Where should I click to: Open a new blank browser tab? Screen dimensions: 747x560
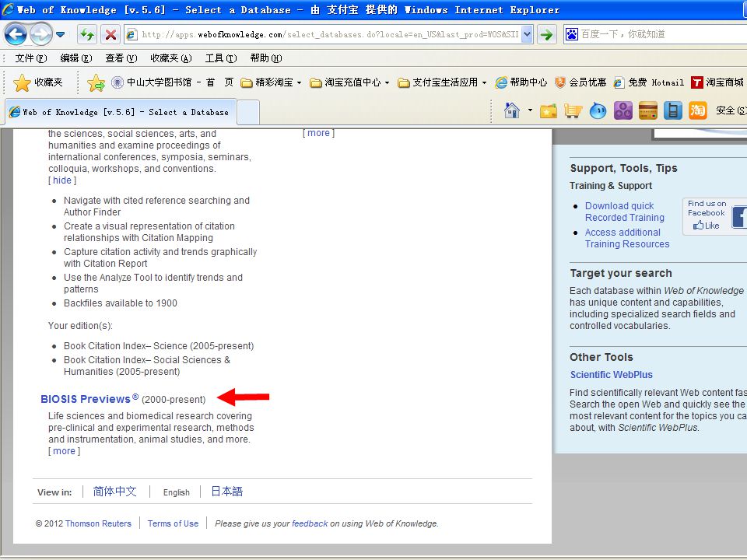coord(247,112)
